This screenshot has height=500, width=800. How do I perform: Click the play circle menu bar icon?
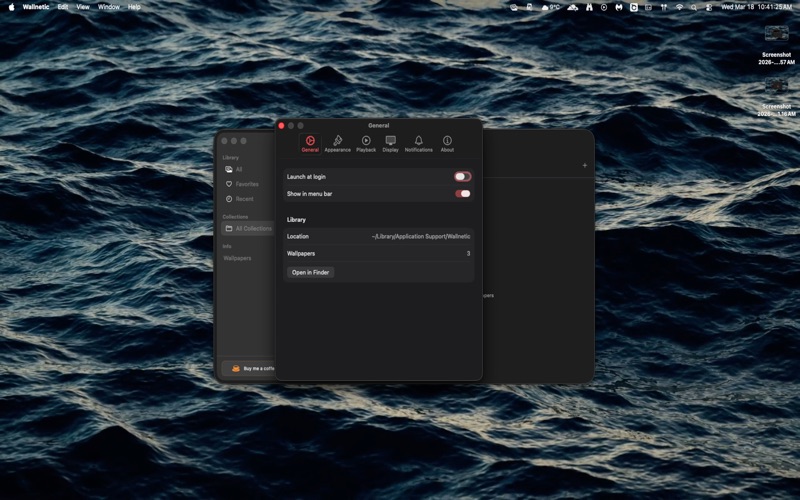point(604,7)
